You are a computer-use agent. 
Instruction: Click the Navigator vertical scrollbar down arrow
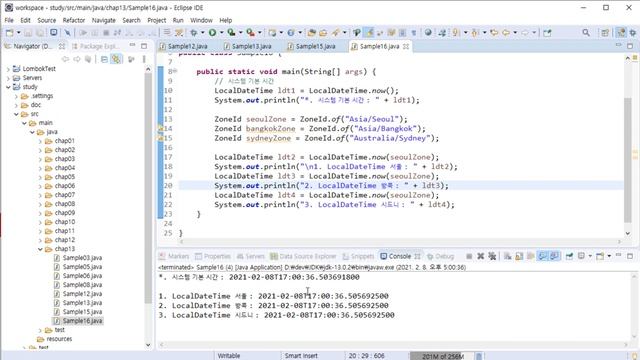click(148, 345)
